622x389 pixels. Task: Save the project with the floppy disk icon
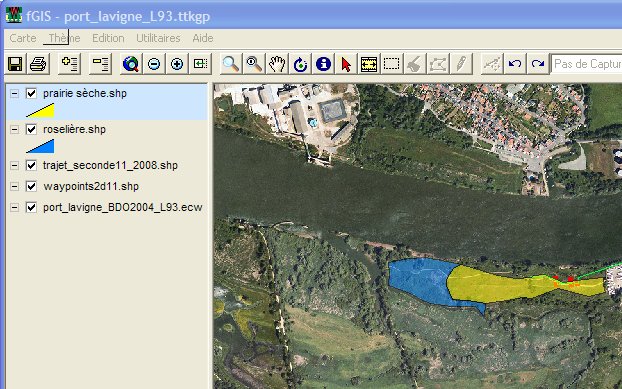(15, 64)
